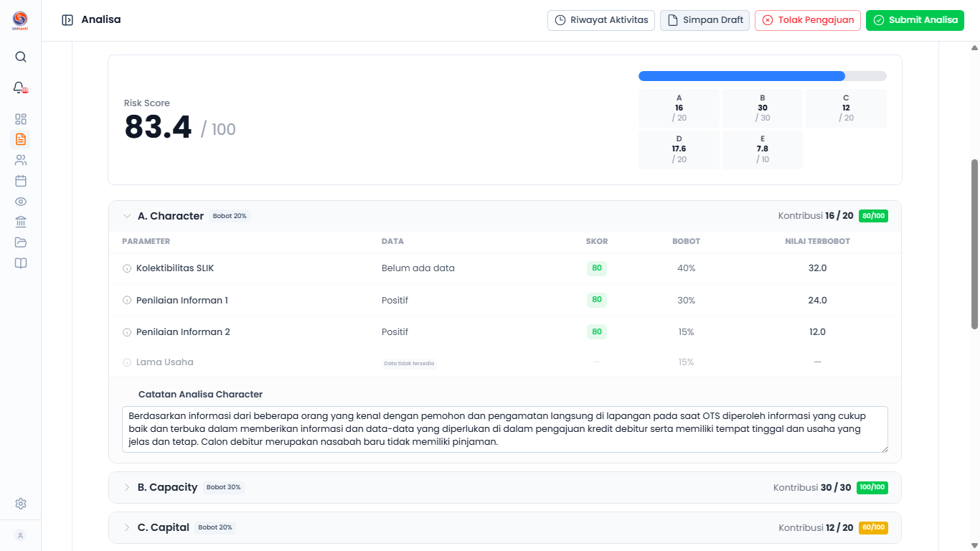Image resolution: width=980 pixels, height=551 pixels.
Task: Click the D score tile 17.6 / 20
Action: 679,149
